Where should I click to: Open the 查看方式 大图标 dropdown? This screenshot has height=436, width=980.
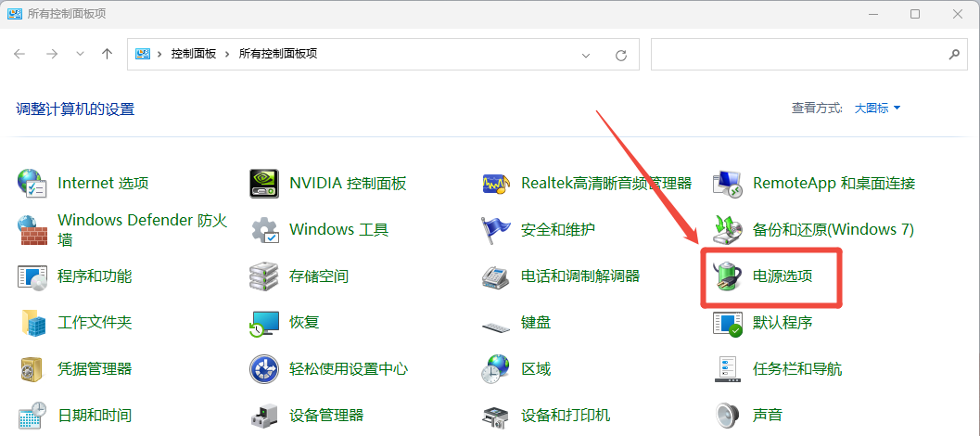pyautogui.click(x=877, y=109)
